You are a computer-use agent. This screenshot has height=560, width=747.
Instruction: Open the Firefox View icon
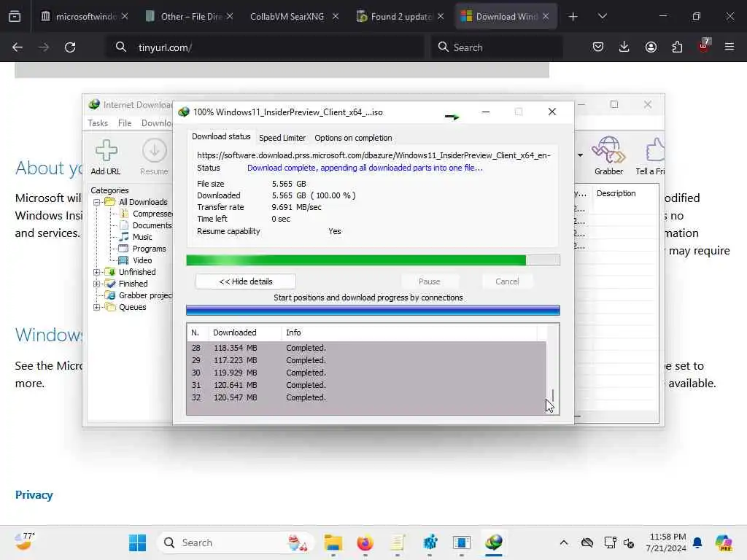(15, 16)
